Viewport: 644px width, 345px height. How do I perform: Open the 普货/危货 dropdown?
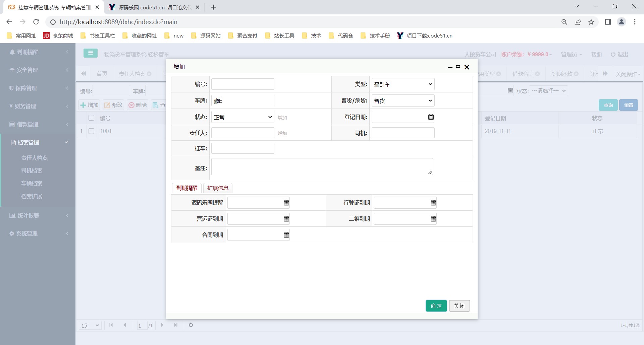[x=403, y=101]
